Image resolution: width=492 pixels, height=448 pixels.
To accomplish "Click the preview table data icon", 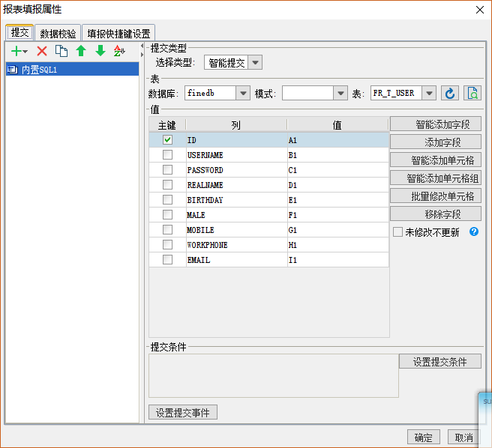I will 472,93.
